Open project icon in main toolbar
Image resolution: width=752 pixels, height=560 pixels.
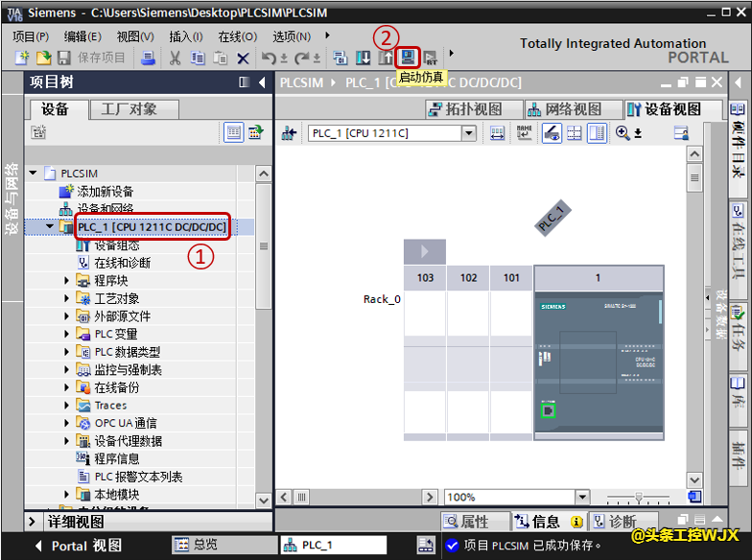pos(43,58)
